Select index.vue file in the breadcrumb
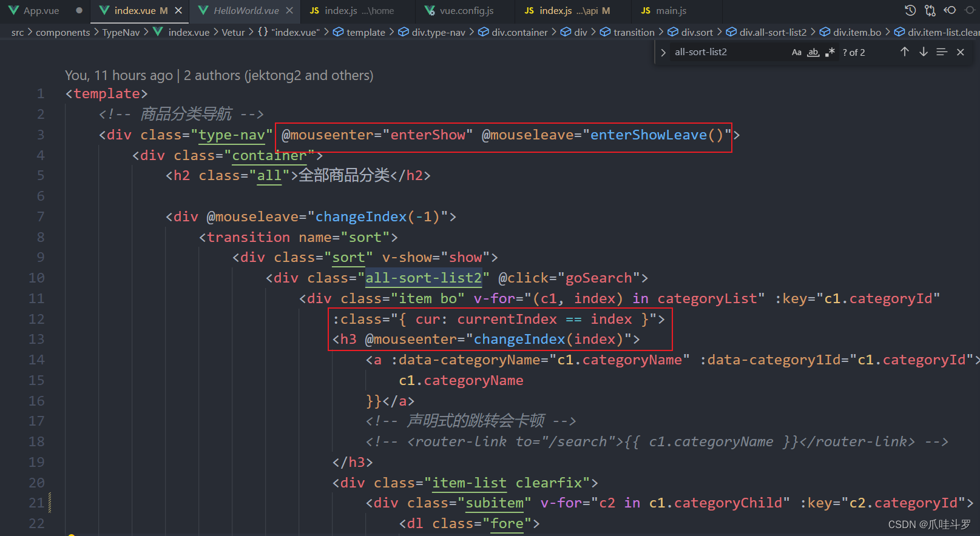The image size is (980, 536). tap(189, 32)
